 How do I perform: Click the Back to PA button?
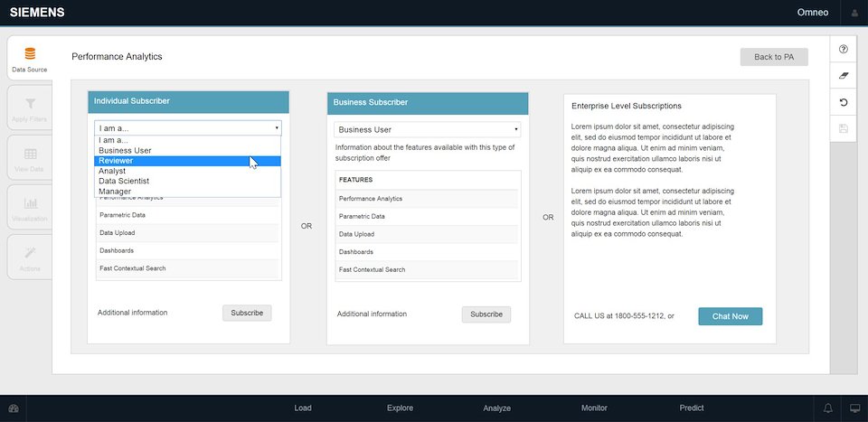(x=774, y=57)
